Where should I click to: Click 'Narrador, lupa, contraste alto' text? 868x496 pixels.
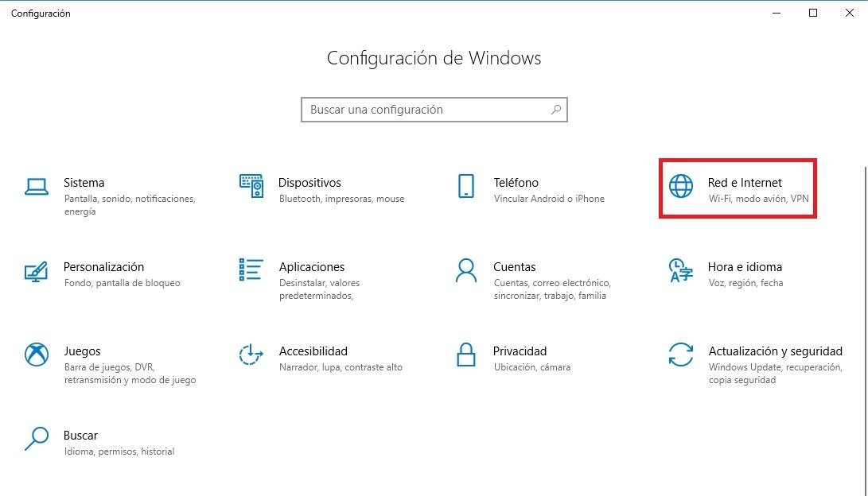(341, 367)
